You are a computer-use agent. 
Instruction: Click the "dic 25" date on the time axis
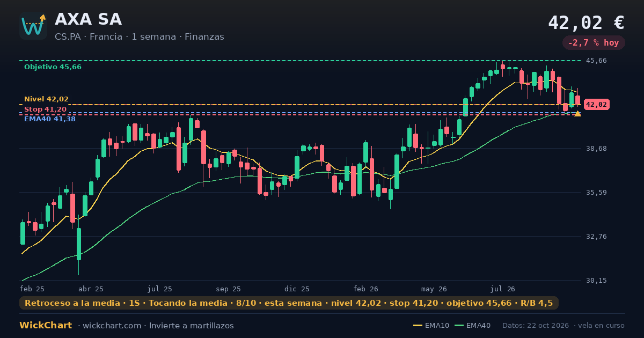coord(297,289)
